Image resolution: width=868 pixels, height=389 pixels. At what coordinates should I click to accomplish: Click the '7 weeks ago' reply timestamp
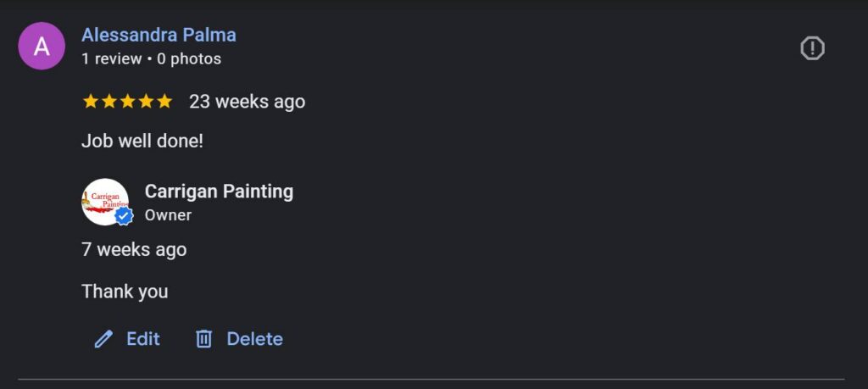[x=134, y=250]
